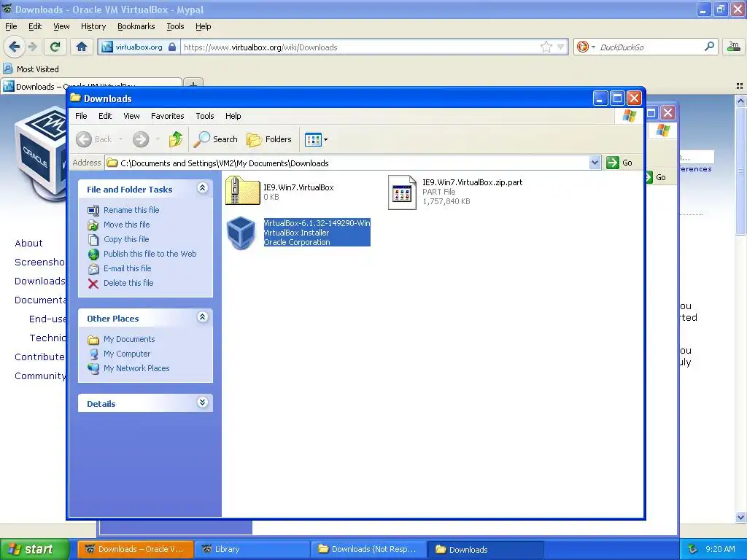Bookmark page with the star icon

coord(546,47)
